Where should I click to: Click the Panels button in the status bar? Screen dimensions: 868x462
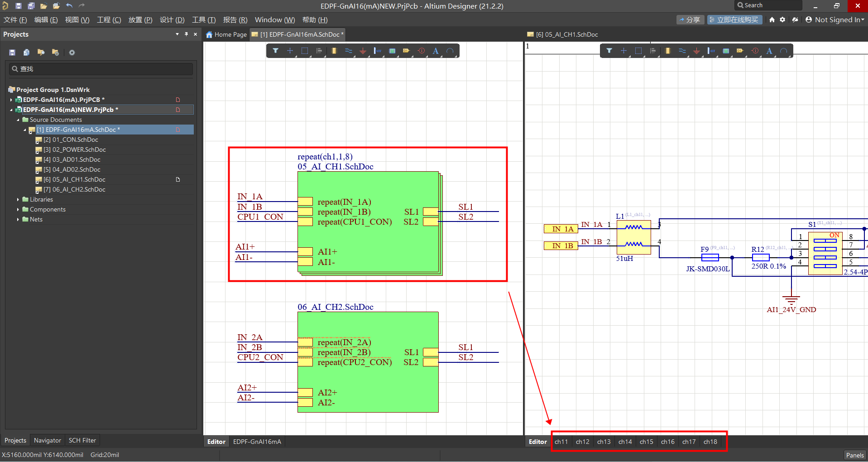click(854, 455)
